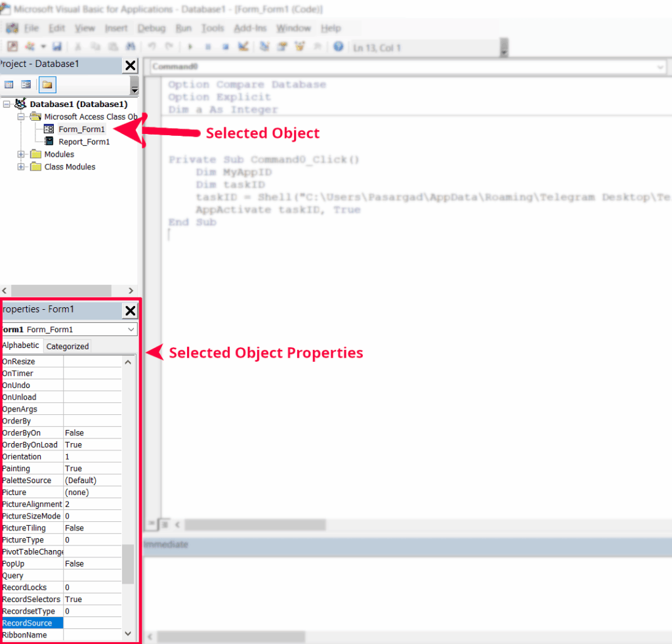This screenshot has width=672, height=644.
Task: Open the Command0 object dropdown above code
Action: [660, 67]
